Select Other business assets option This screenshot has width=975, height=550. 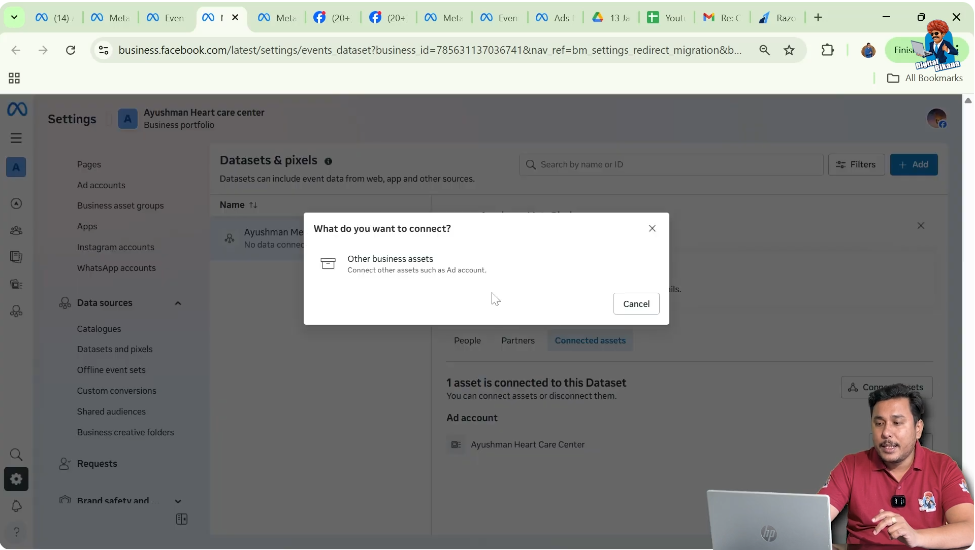[486, 264]
